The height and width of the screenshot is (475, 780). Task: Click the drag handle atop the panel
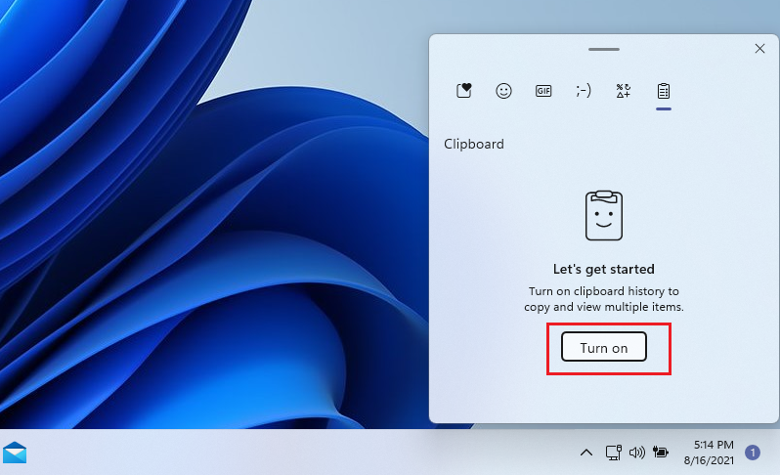(x=603, y=49)
